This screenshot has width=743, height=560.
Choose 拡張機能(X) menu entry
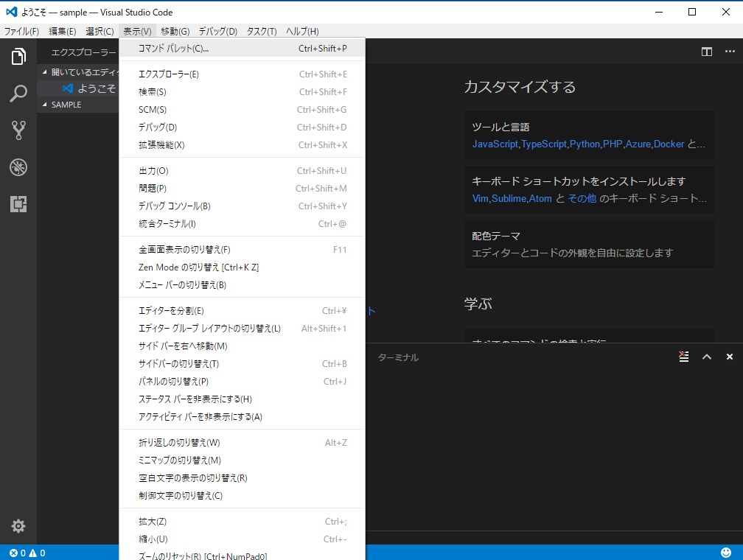pyautogui.click(x=242, y=145)
